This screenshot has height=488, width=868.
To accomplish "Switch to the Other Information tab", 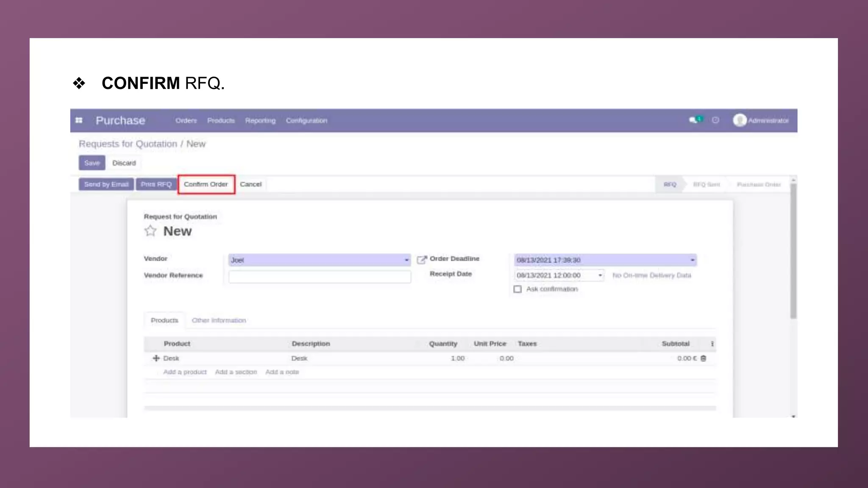I will click(x=219, y=320).
